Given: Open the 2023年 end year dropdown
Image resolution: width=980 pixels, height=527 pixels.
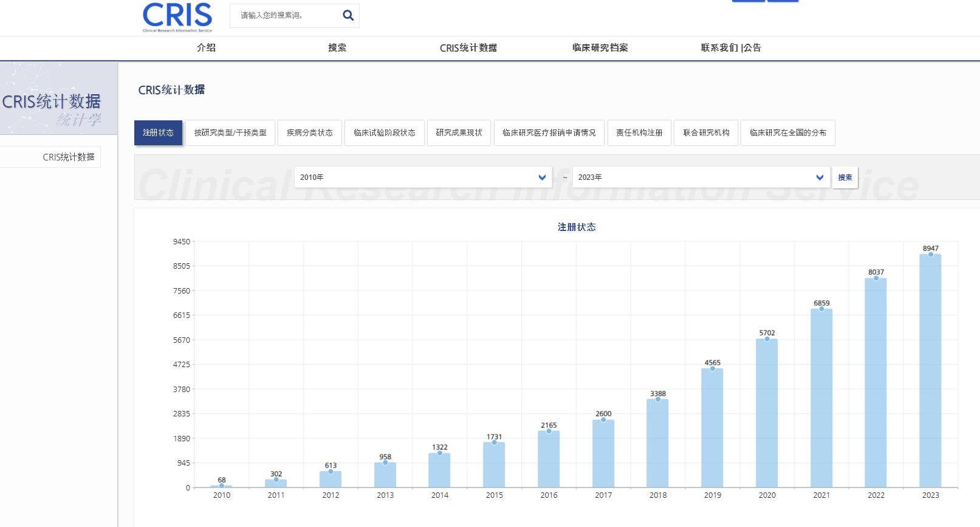Looking at the screenshot, I should pyautogui.click(x=701, y=177).
